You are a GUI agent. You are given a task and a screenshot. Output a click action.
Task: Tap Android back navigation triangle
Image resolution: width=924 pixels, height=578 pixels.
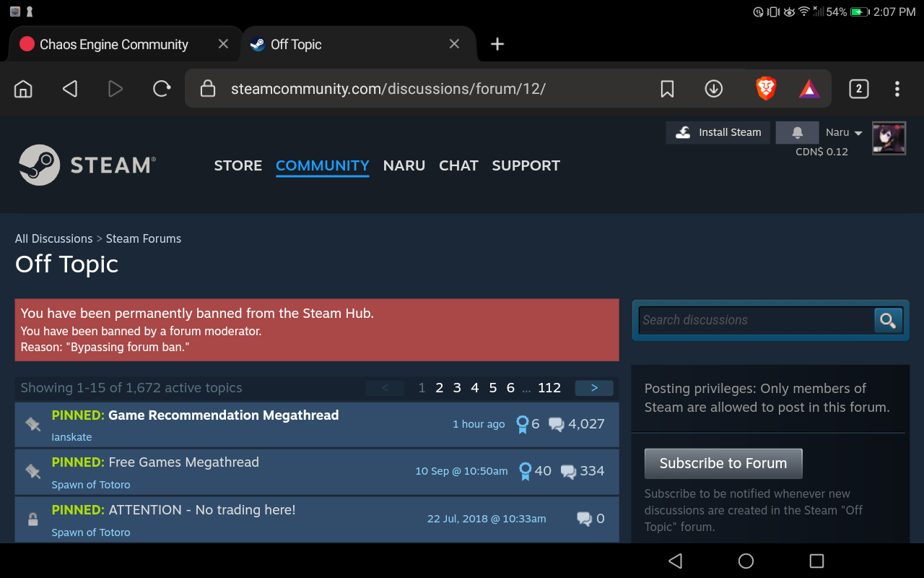(675, 561)
